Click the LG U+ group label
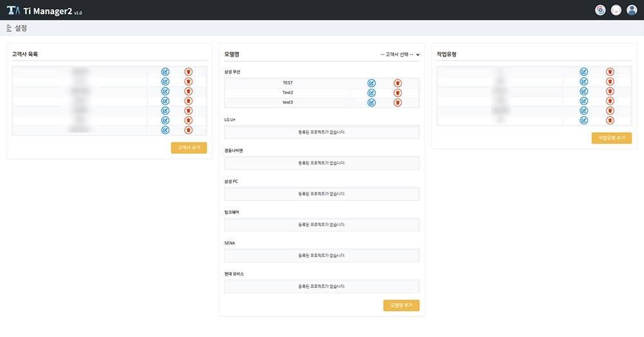Image resolution: width=644 pixels, height=337 pixels. (x=230, y=120)
